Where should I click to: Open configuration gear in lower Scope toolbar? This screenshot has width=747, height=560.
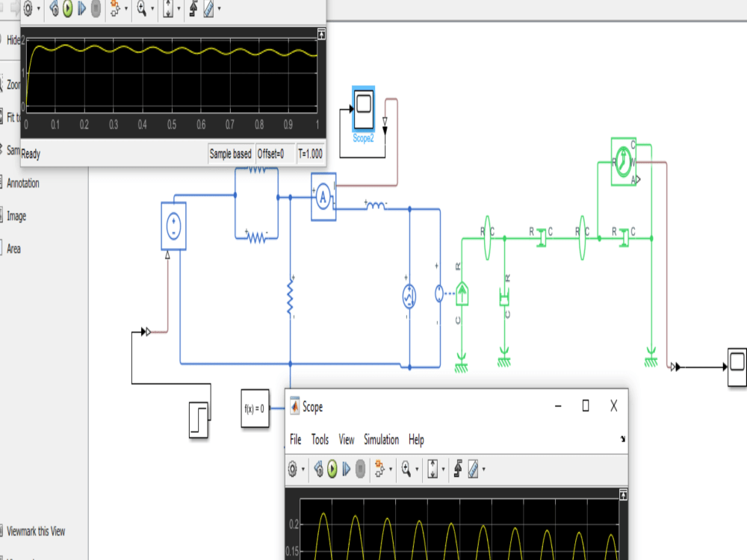pyautogui.click(x=293, y=469)
